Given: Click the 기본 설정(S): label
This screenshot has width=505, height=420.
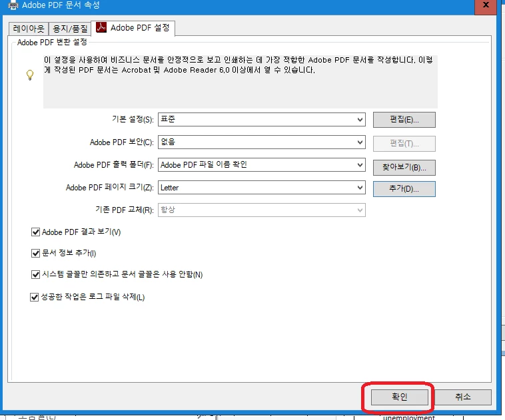Looking at the screenshot, I should pos(133,119).
